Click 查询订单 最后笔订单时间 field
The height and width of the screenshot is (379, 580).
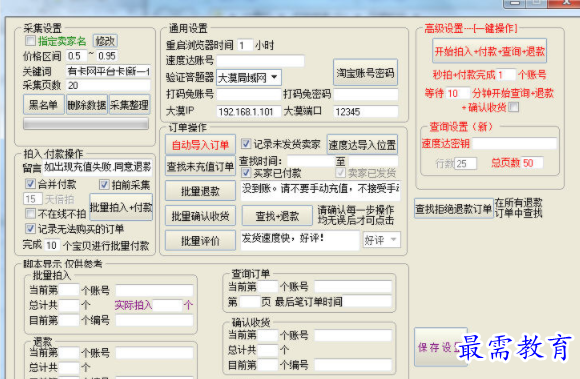(367, 301)
